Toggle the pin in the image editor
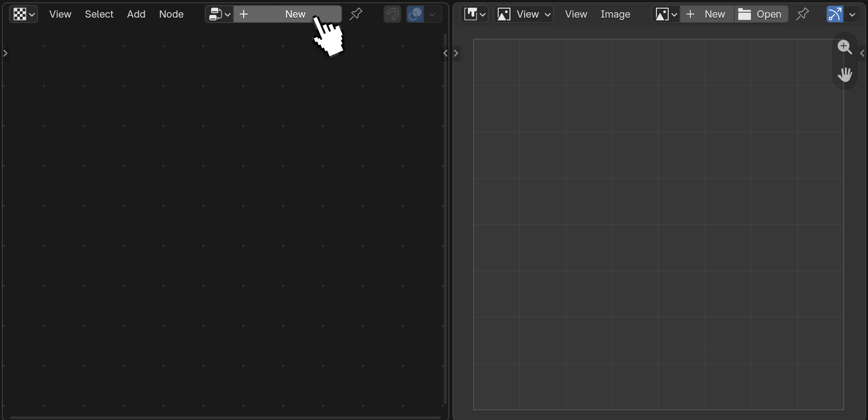Screen dimensions: 868x420 pyautogui.click(x=802, y=14)
